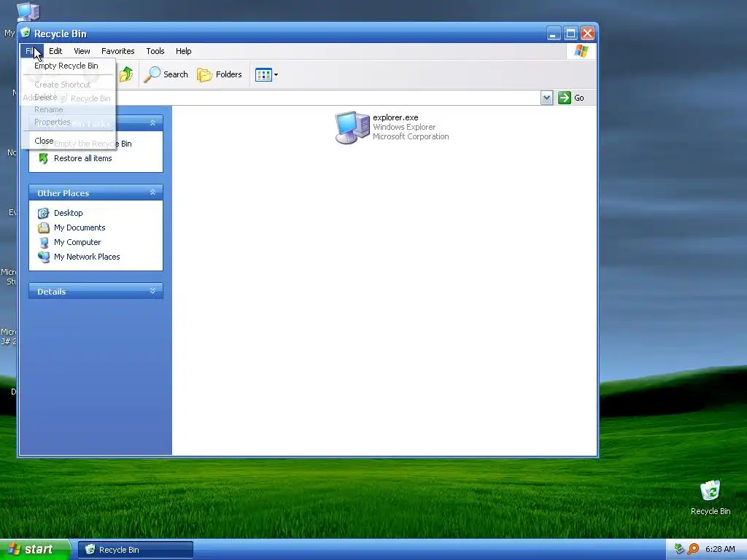Click the My Computer sidebar icon
The width and height of the screenshot is (747, 560).
pos(43,242)
